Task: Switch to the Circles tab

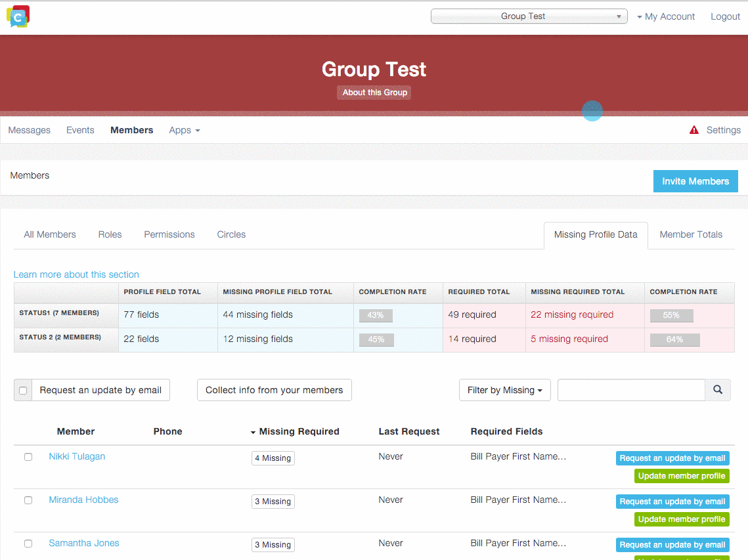Action: pos(231,234)
